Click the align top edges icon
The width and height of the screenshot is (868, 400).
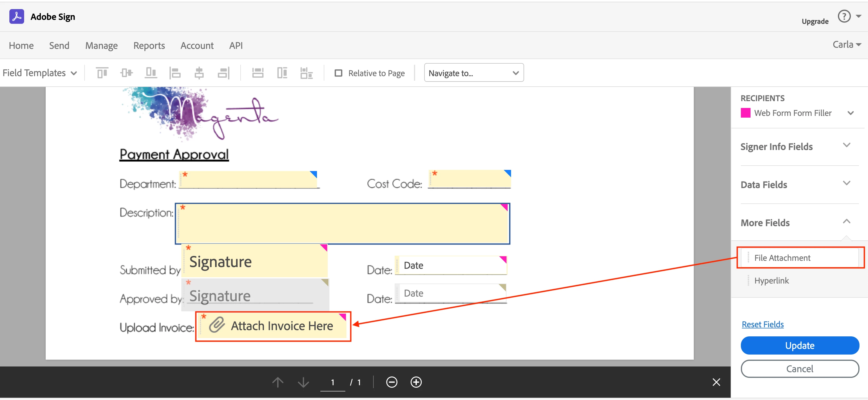[x=102, y=73]
